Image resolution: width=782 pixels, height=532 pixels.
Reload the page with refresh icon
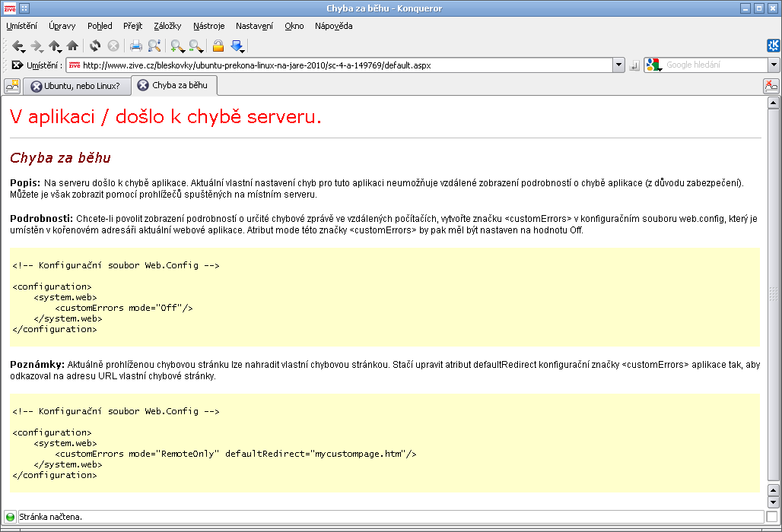[95, 46]
